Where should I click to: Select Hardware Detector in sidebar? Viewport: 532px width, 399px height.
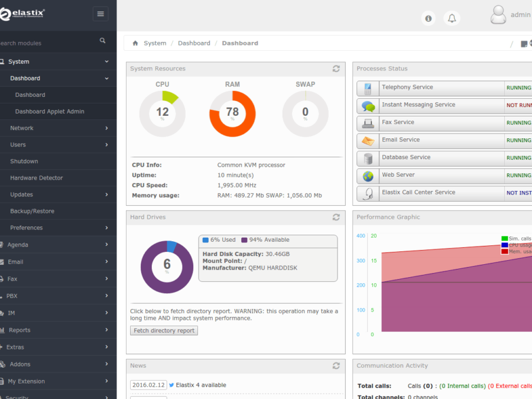click(36, 178)
